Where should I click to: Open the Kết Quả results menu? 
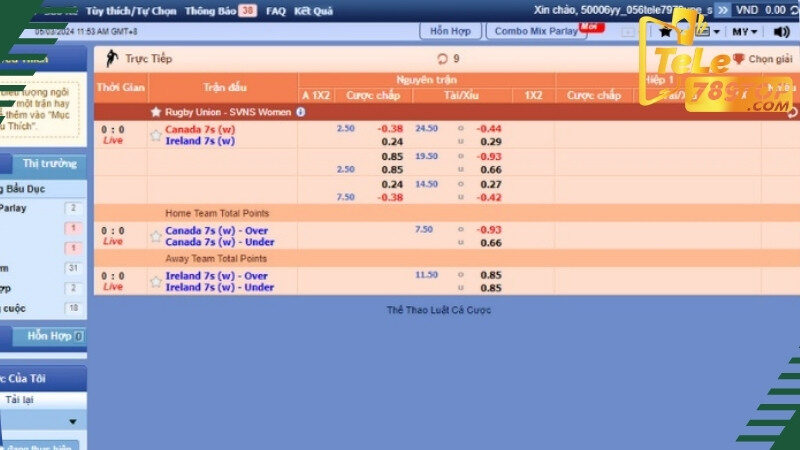click(315, 10)
